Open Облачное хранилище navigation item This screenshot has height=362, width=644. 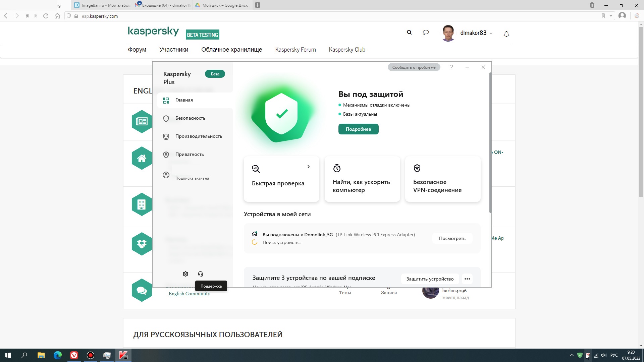tap(232, 50)
